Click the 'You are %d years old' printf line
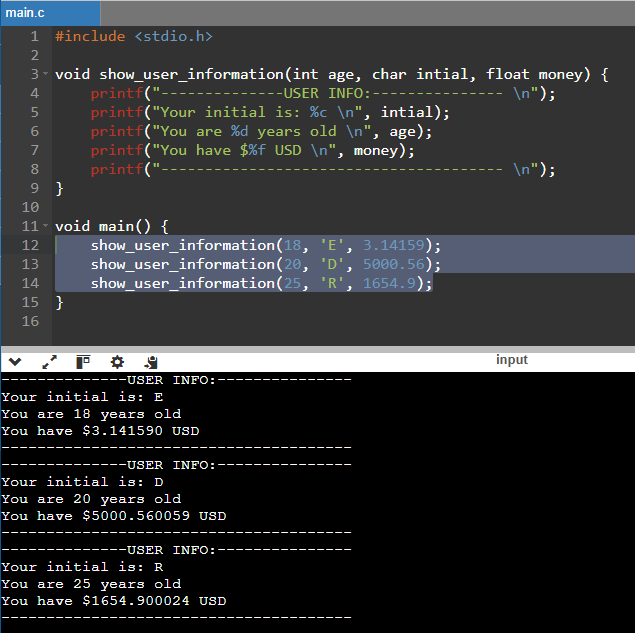The width and height of the screenshot is (635, 633). tap(261, 132)
